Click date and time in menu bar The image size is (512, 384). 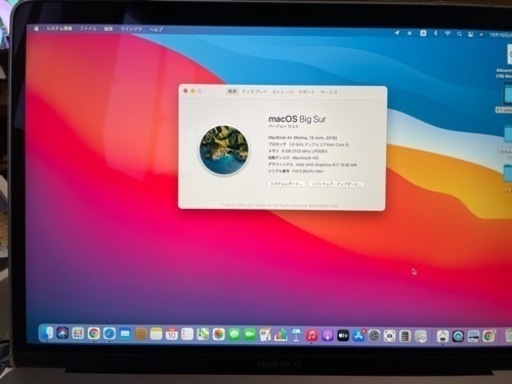(x=500, y=35)
